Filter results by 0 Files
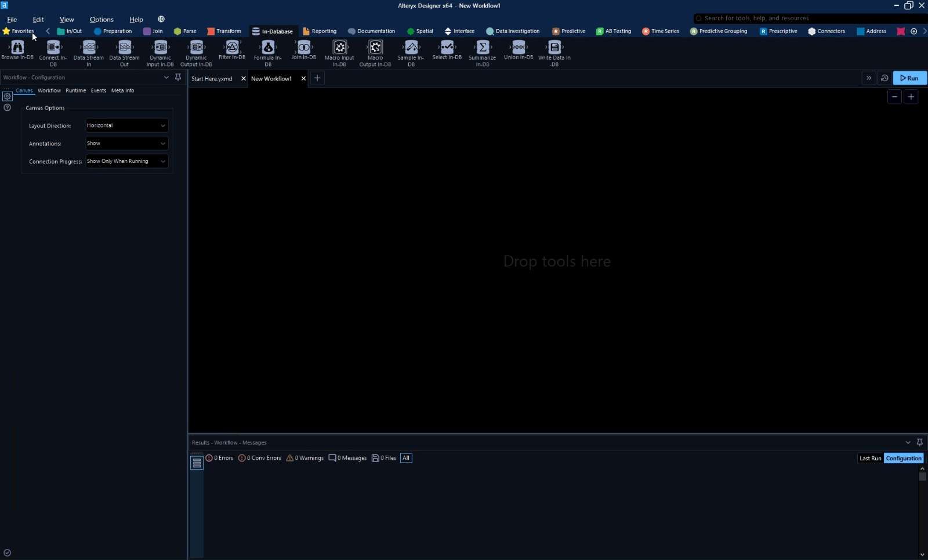 point(384,458)
